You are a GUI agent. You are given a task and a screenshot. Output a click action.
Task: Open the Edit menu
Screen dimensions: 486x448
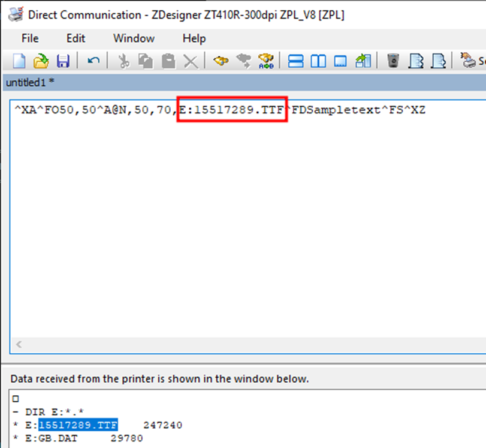tap(76, 38)
